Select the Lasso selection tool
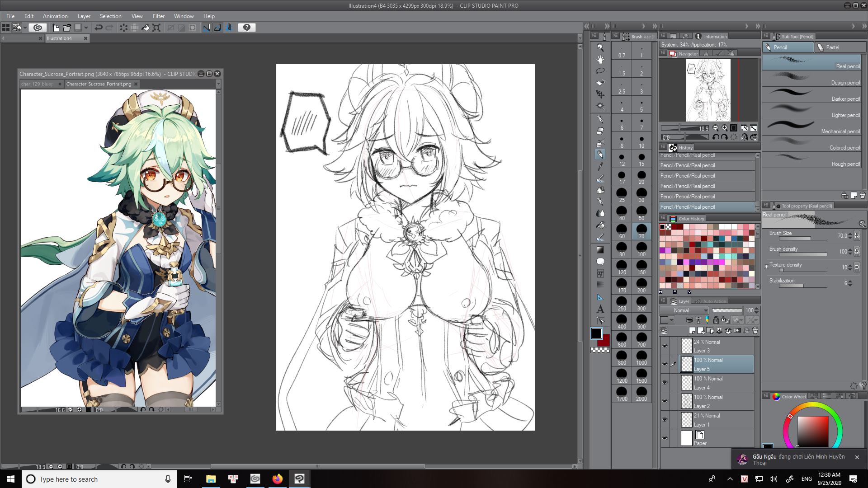This screenshot has width=868, height=488. 600,71
